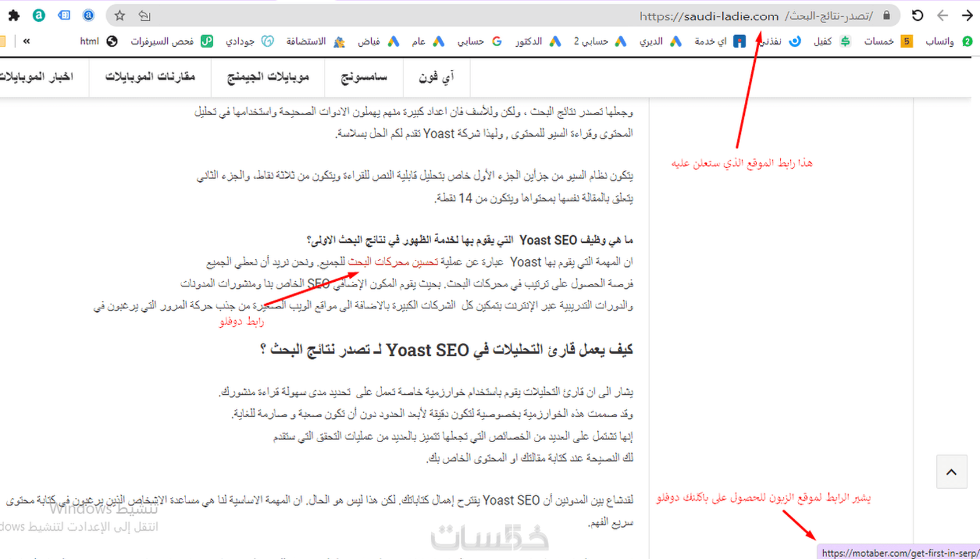Open the blue tag extension icon
This screenshot has height=559, width=980.
(63, 16)
